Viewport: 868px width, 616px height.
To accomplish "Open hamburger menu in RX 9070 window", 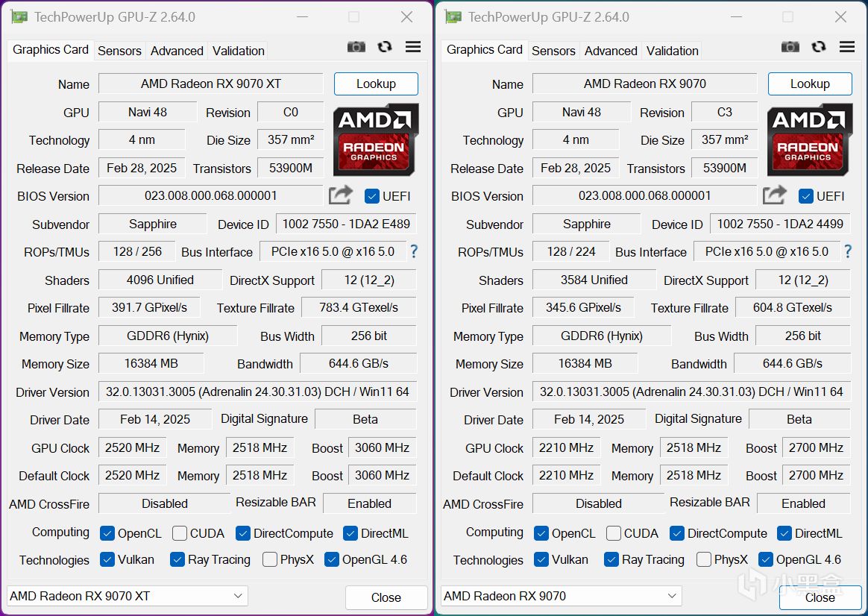I will coord(847,47).
